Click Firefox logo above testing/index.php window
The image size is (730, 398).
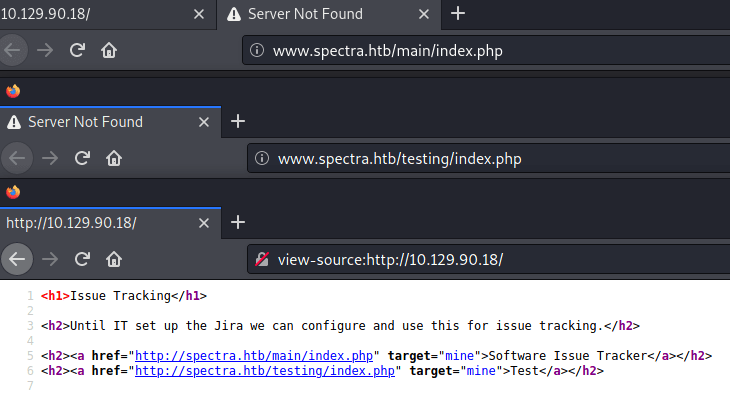pyautogui.click(x=13, y=91)
